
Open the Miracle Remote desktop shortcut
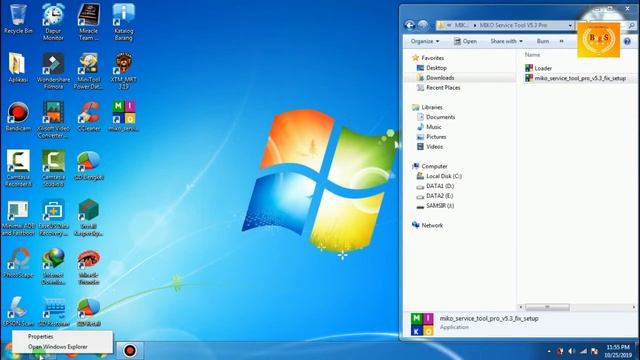click(89, 267)
